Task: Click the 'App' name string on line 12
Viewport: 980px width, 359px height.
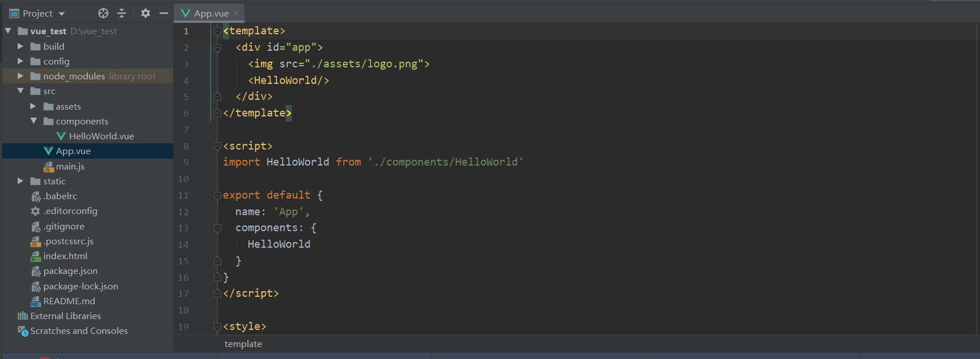Action: pyautogui.click(x=288, y=212)
